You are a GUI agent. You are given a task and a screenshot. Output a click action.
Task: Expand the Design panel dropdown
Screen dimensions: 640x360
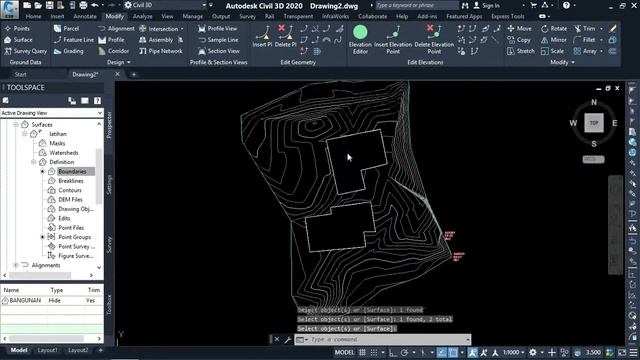pos(118,62)
